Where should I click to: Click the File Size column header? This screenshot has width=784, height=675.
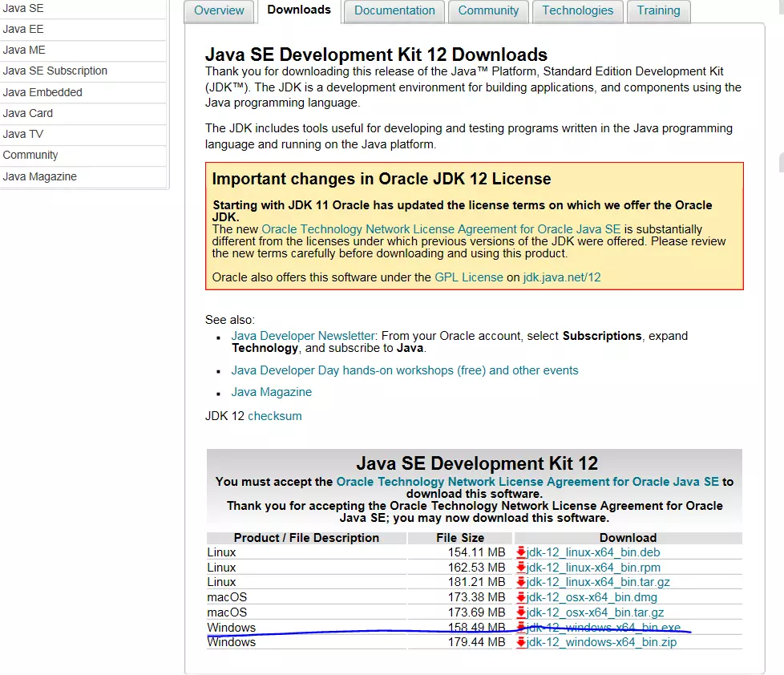pyautogui.click(x=460, y=537)
